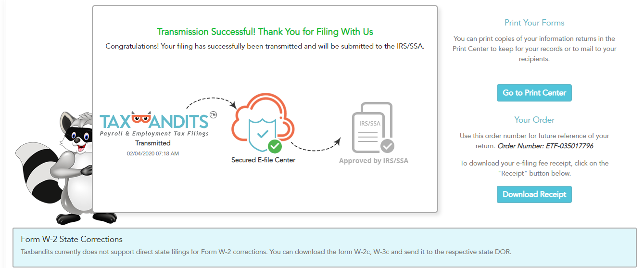Click the Print Your Forms heading
This screenshot has height=268, width=644.
point(534,23)
